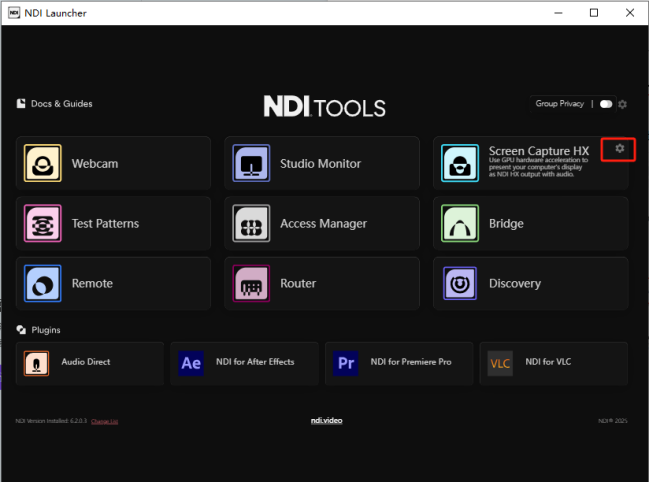Click the After Effects Ae icon
Screen dimensions: 650x483
191,363
